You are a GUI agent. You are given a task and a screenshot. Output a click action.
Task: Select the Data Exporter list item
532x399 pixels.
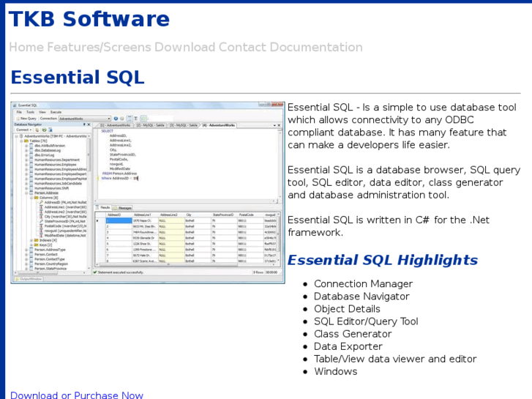click(x=348, y=346)
